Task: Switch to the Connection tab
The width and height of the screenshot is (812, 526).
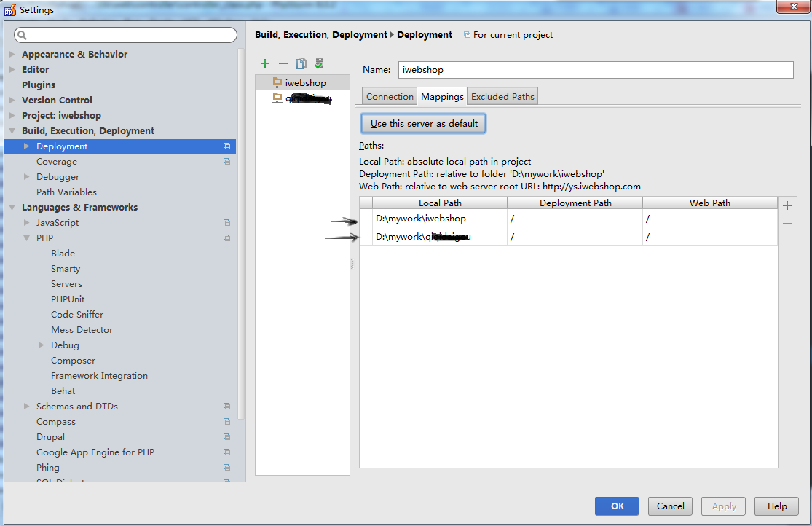Action: [389, 95]
